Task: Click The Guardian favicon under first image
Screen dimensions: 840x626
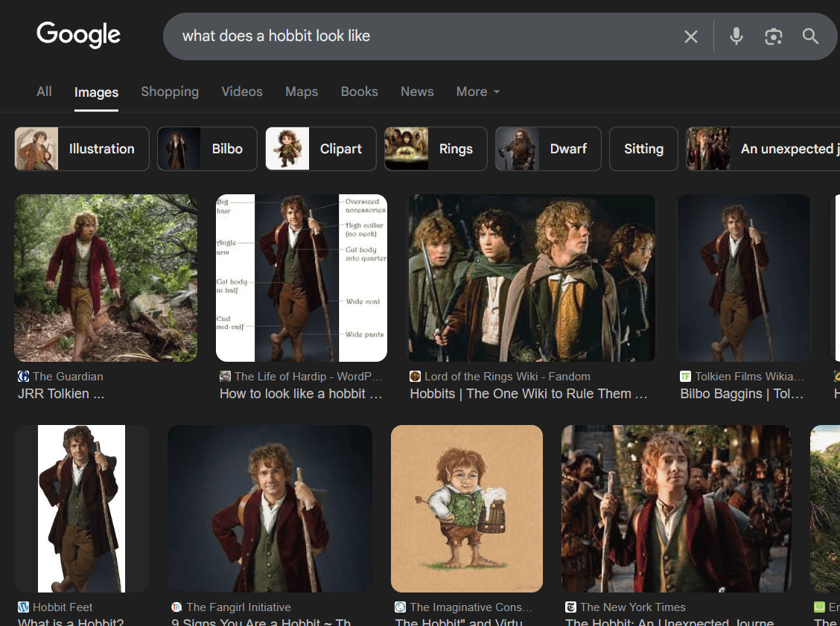Action: pos(23,377)
